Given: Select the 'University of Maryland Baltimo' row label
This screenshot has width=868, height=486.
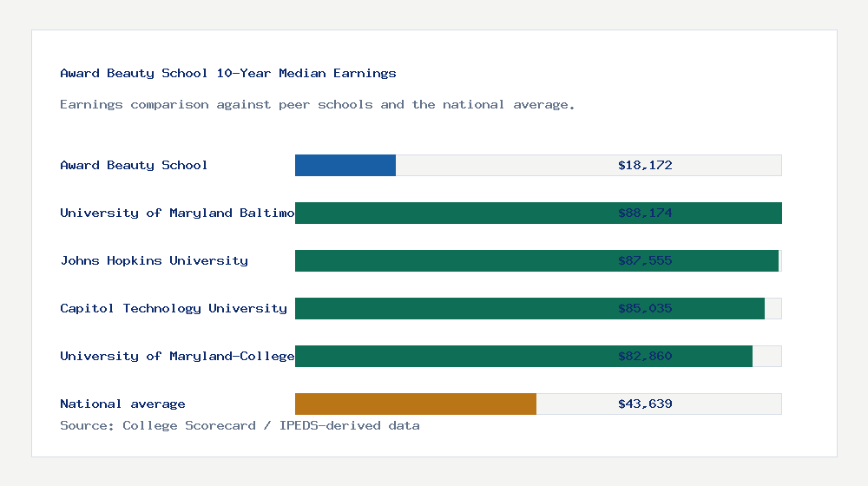Looking at the screenshot, I should pos(177,213).
